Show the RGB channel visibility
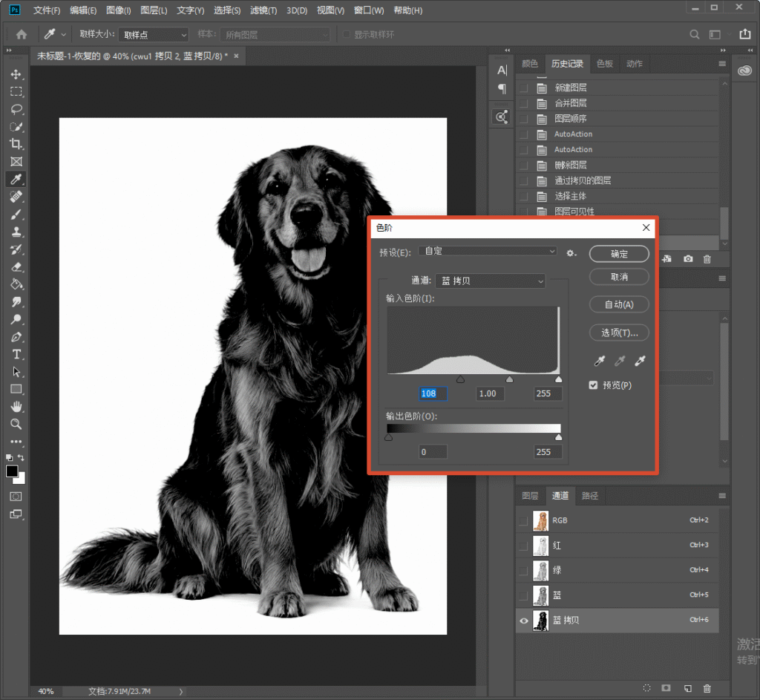The height and width of the screenshot is (700, 760). point(523,520)
